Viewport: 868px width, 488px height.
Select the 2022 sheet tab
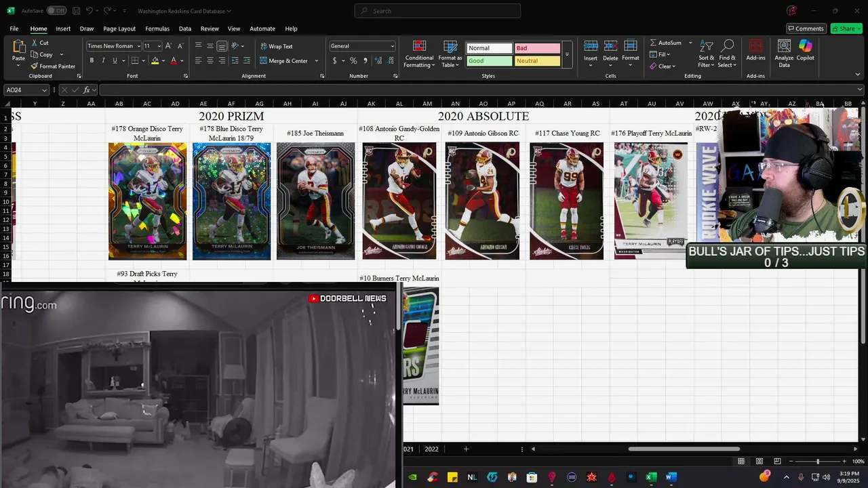pyautogui.click(x=431, y=449)
